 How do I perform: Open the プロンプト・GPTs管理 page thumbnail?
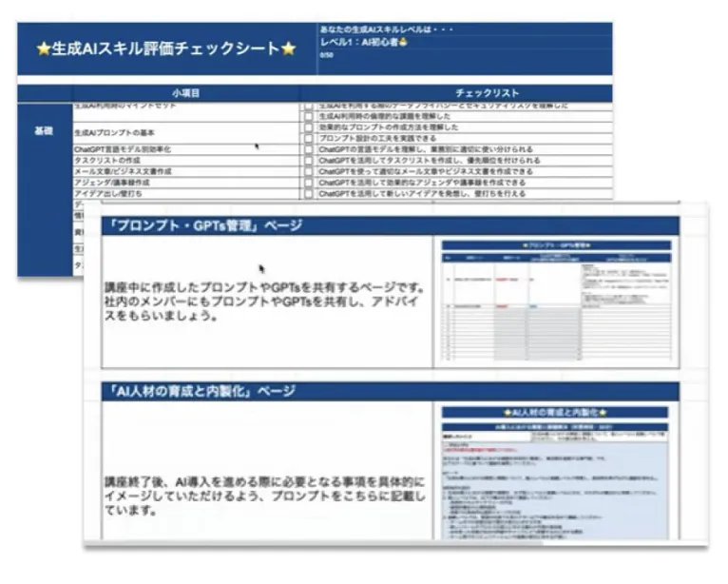coord(557,301)
